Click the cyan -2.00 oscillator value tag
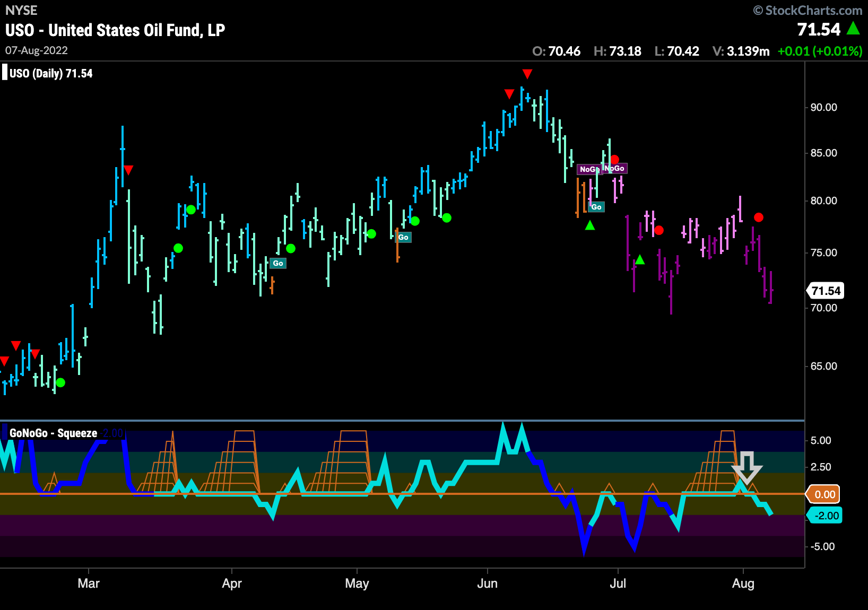 [x=826, y=516]
